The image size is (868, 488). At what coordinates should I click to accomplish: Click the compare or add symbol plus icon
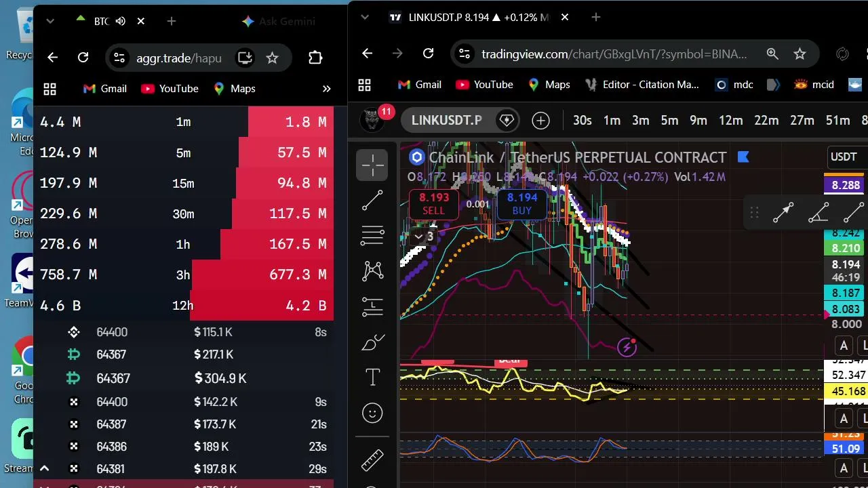click(x=540, y=121)
